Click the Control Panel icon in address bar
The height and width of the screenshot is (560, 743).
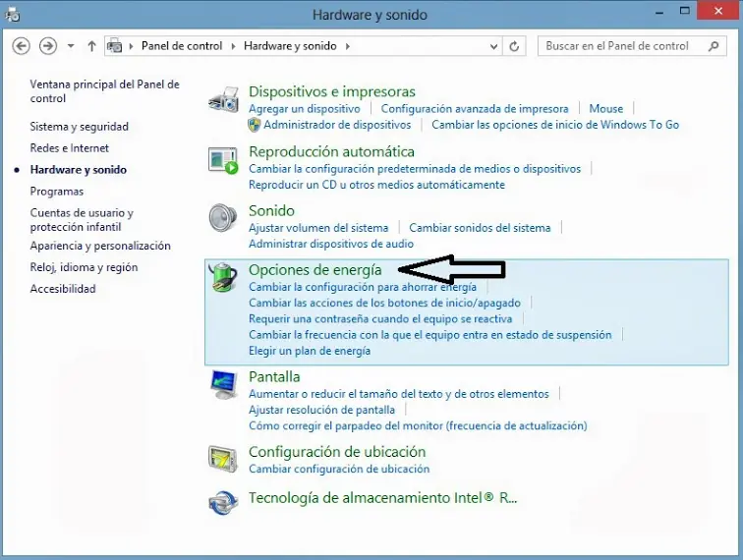pos(115,46)
